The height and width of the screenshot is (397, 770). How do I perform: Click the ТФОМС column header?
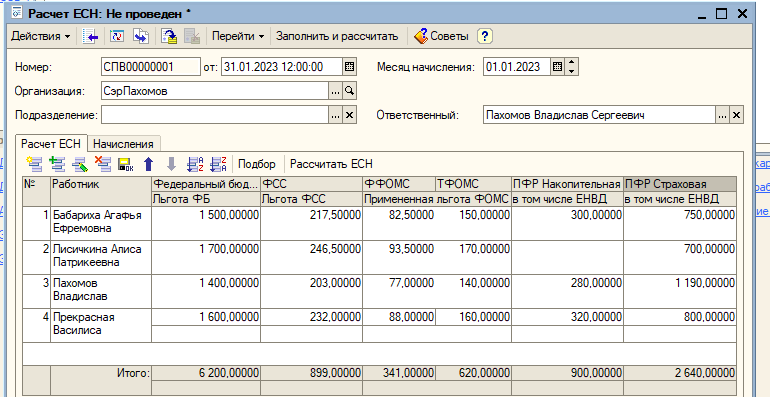473,184
